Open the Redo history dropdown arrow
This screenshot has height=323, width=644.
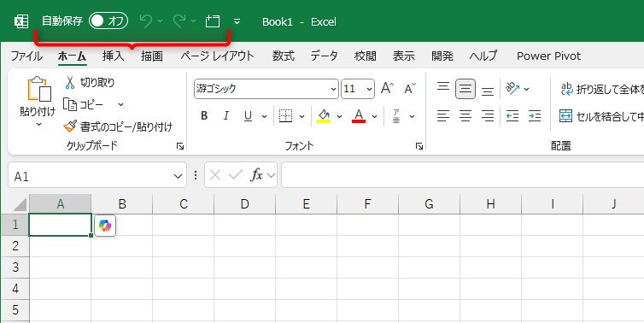pos(194,21)
